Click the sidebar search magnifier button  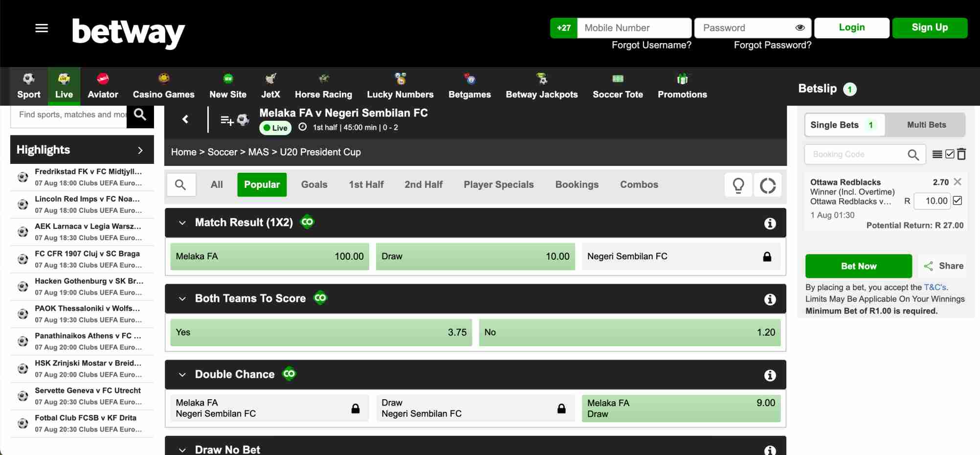pos(140,115)
